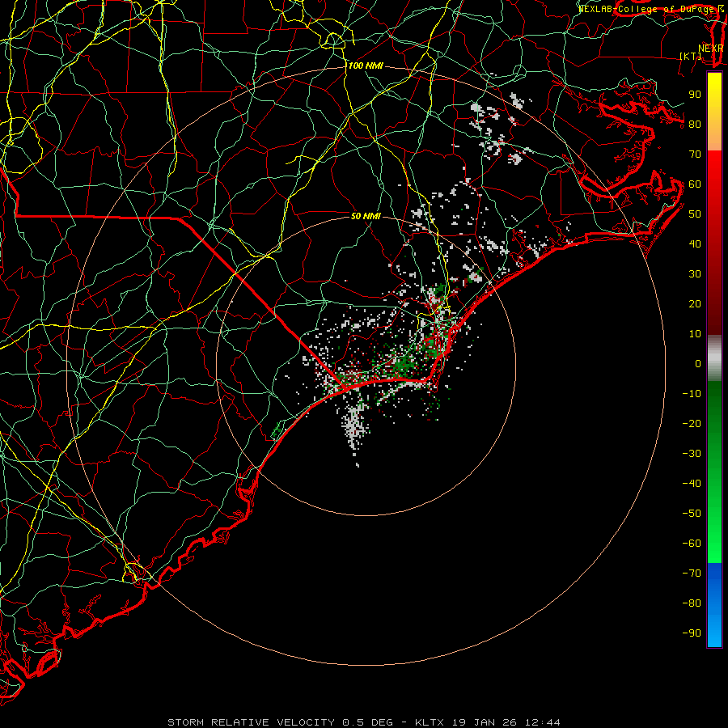Screen dimensions: 728x728
Task: Click the 90 value on the velocity scale
Action: pyautogui.click(x=695, y=95)
